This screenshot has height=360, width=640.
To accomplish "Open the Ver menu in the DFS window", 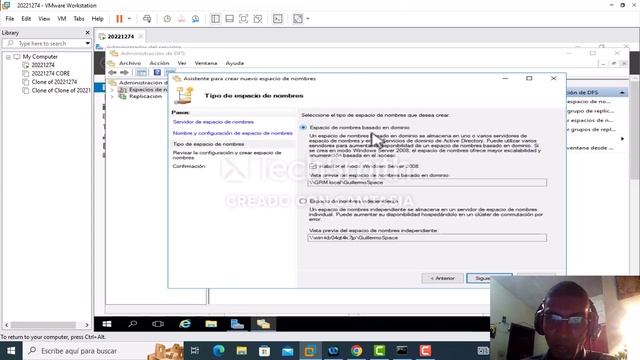I will [182, 63].
